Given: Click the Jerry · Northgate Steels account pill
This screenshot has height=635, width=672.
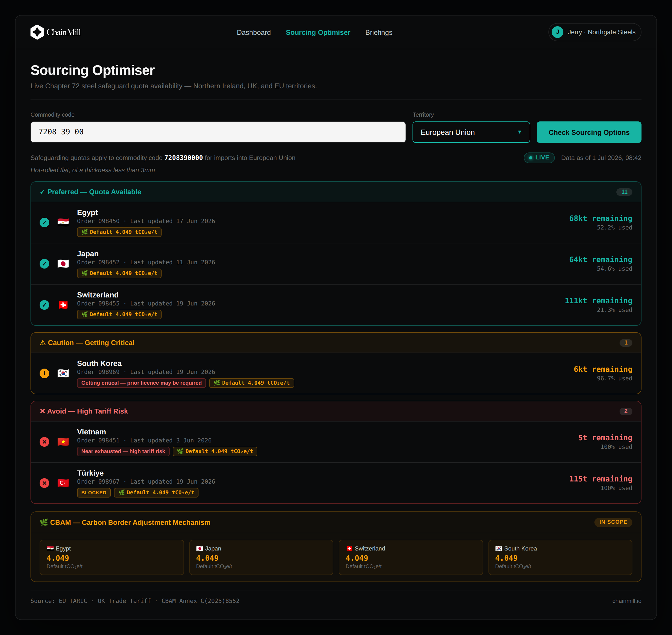Looking at the screenshot, I should (x=594, y=32).
